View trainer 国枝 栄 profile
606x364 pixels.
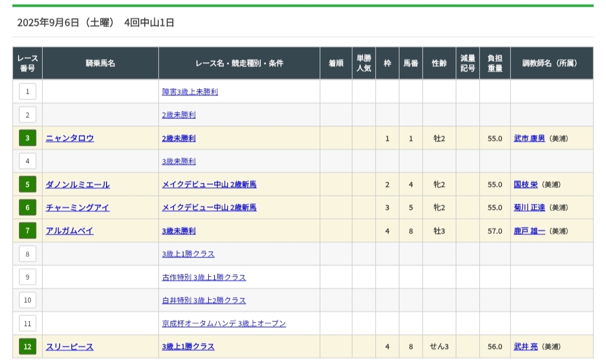coord(525,185)
